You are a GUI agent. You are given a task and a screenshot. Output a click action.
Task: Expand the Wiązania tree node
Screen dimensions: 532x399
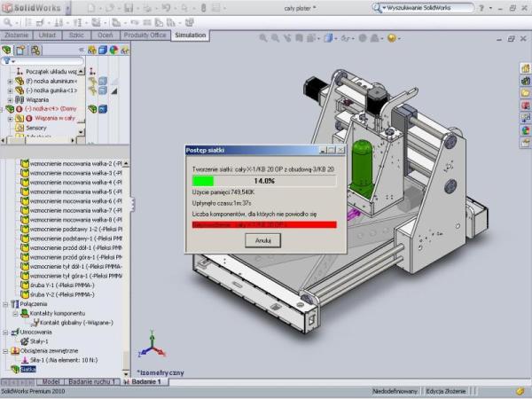[10, 99]
